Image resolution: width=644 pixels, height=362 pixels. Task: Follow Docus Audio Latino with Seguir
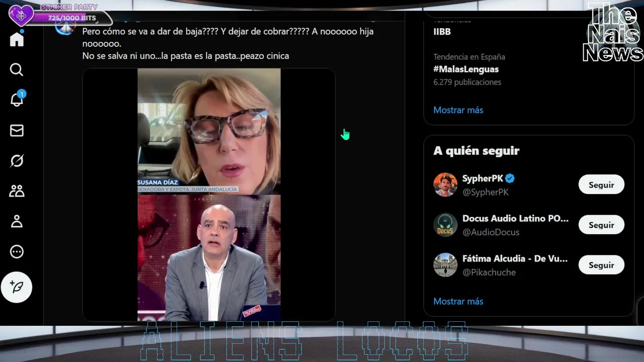601,225
